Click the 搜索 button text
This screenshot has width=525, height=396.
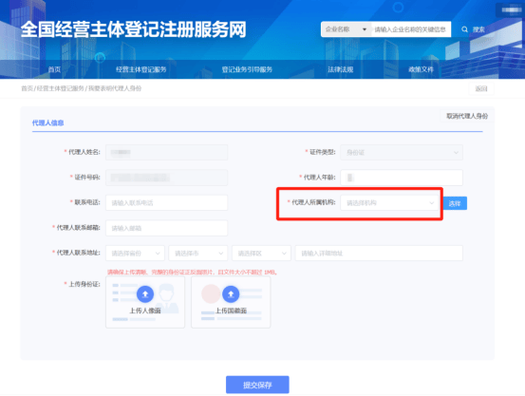point(478,29)
